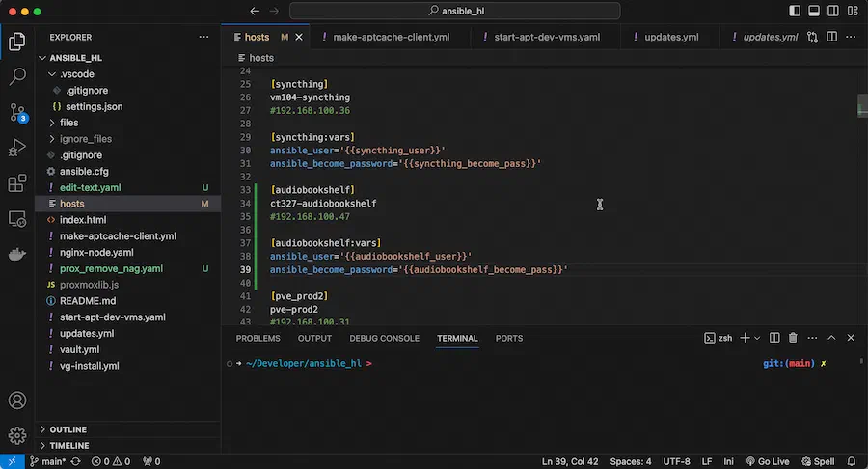
Task: Open the Run and Debug view
Action: pos(17,148)
